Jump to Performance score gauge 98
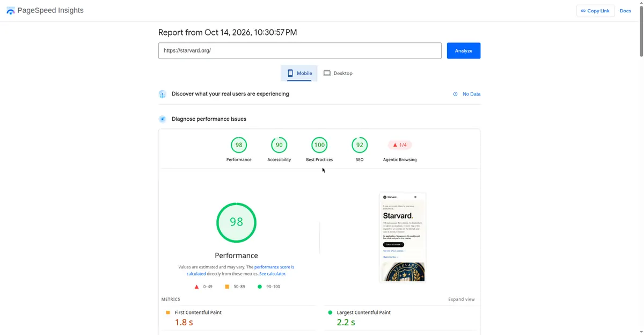 click(239, 145)
